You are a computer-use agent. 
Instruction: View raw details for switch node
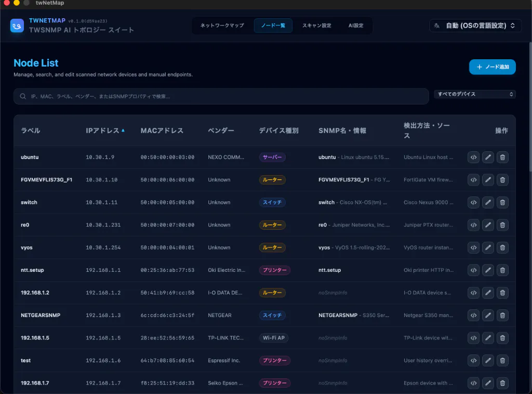click(473, 202)
